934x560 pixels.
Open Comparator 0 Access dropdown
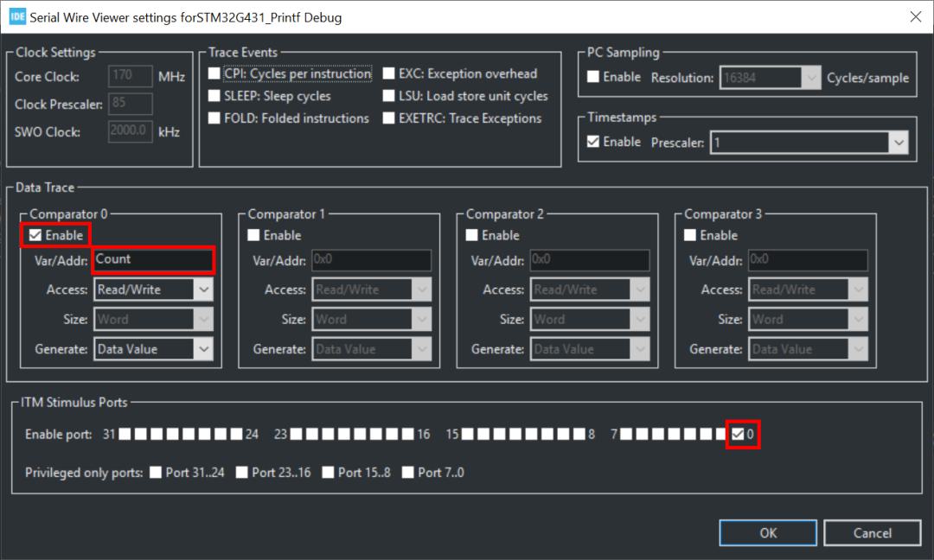point(153,290)
